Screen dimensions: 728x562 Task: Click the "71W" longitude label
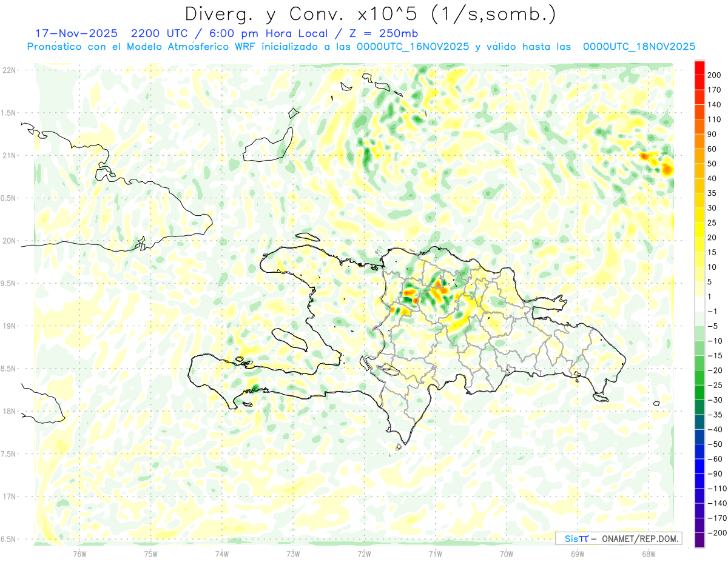tap(435, 554)
